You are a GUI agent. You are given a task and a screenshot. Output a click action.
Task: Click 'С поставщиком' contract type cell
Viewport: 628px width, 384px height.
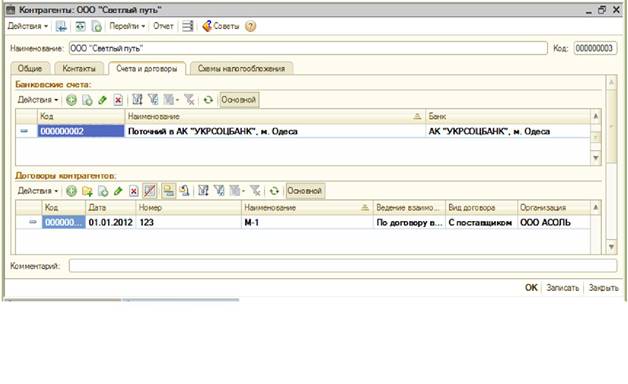(x=481, y=223)
